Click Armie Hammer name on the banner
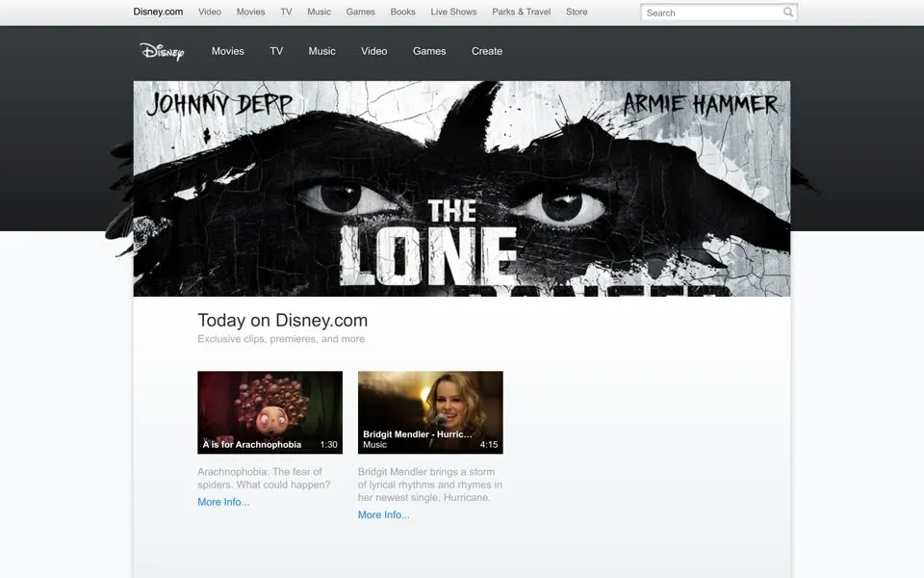This screenshot has width=924, height=578. pyautogui.click(x=701, y=104)
